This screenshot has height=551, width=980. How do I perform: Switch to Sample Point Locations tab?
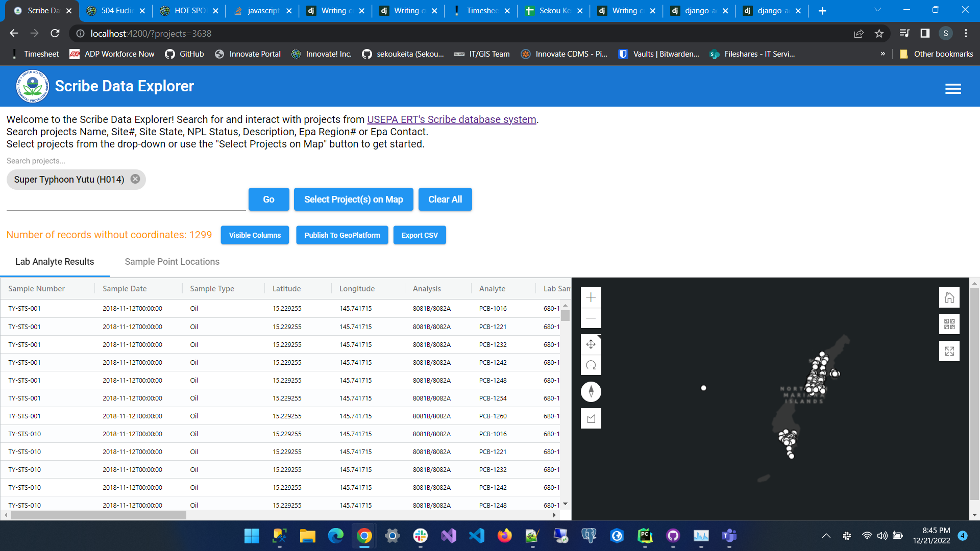[x=172, y=262]
